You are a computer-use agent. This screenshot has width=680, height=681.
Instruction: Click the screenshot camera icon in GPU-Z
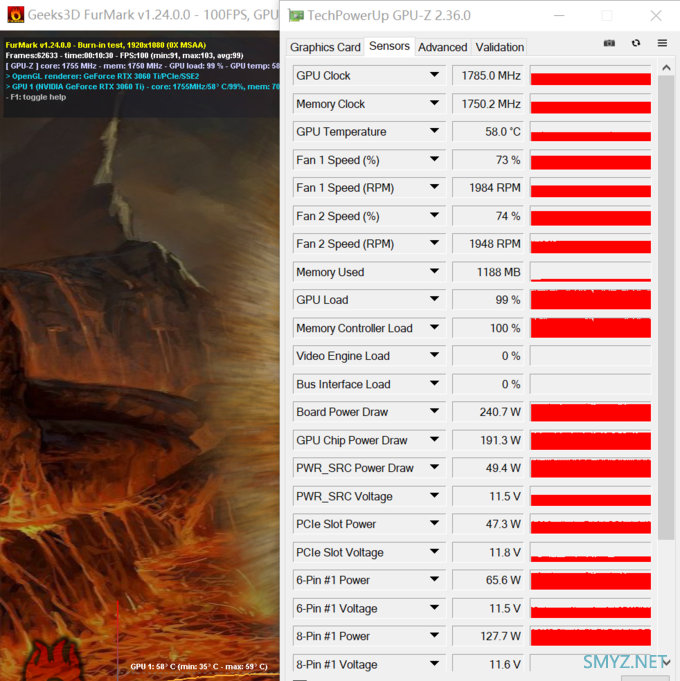pos(610,44)
